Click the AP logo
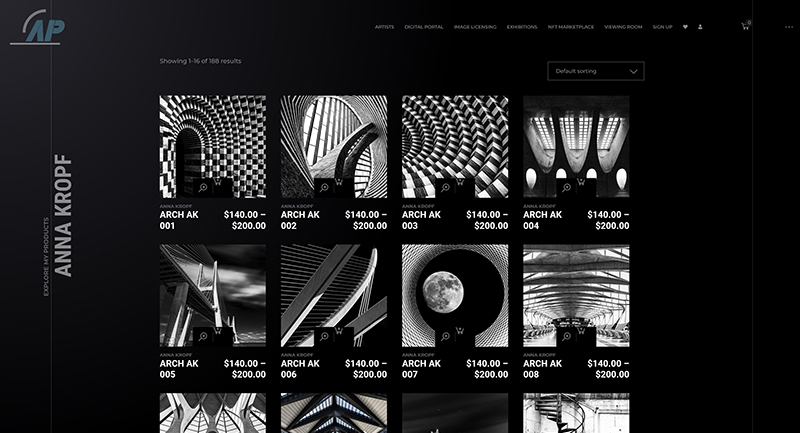The height and width of the screenshot is (433, 800). coord(37,28)
